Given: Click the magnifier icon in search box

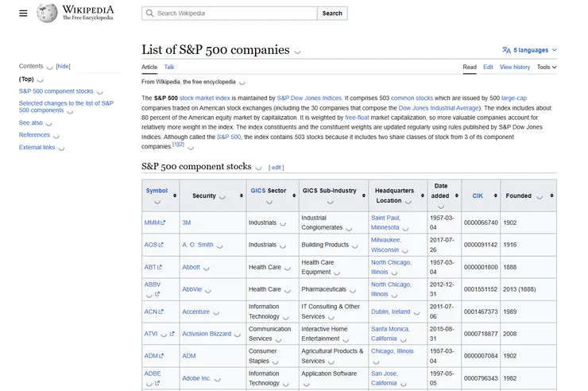Looking at the screenshot, I should coord(149,14).
